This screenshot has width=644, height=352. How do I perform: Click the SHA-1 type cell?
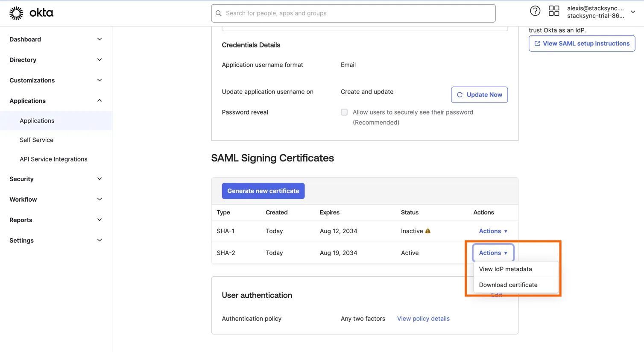(225, 231)
